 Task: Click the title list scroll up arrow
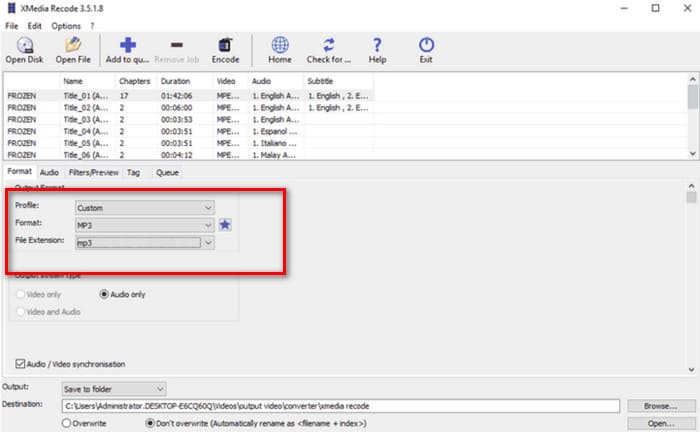692,79
